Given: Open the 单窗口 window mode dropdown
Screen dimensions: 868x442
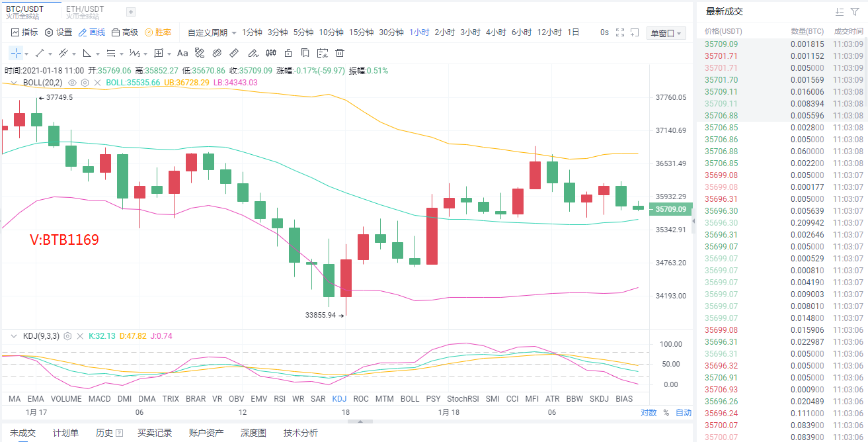Looking at the screenshot, I should pyautogui.click(x=665, y=32).
